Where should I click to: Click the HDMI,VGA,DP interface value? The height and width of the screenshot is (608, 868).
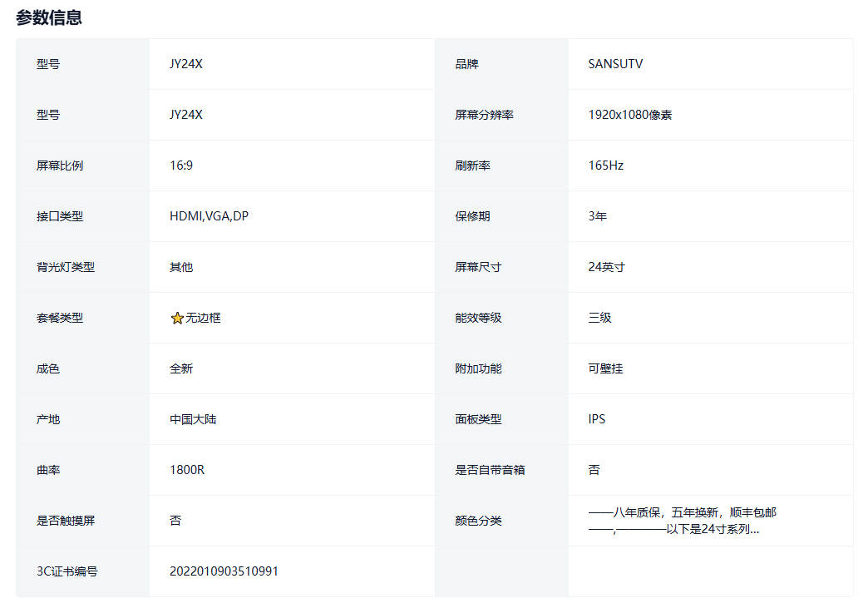209,216
